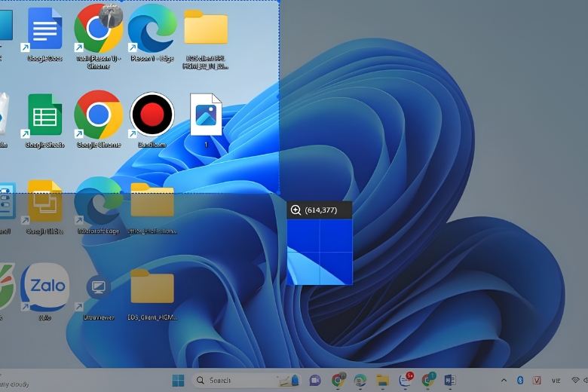This screenshot has height=392, width=588.
Task: Open the EDS_Client_HGM folder next to UltraViewer
Action: click(152, 295)
